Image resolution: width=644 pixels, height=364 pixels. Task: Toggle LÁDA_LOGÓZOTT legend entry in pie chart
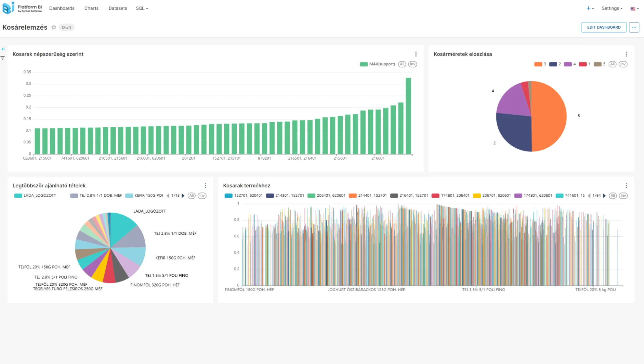tap(35, 196)
